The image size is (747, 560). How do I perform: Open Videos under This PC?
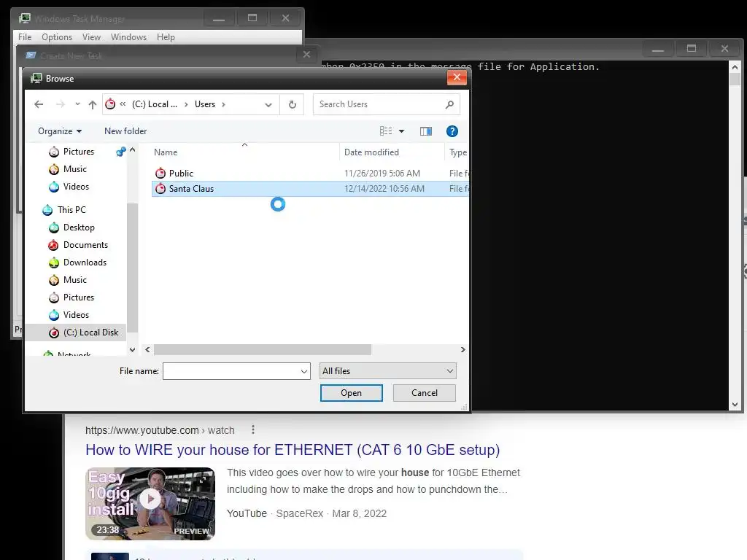[x=76, y=315]
